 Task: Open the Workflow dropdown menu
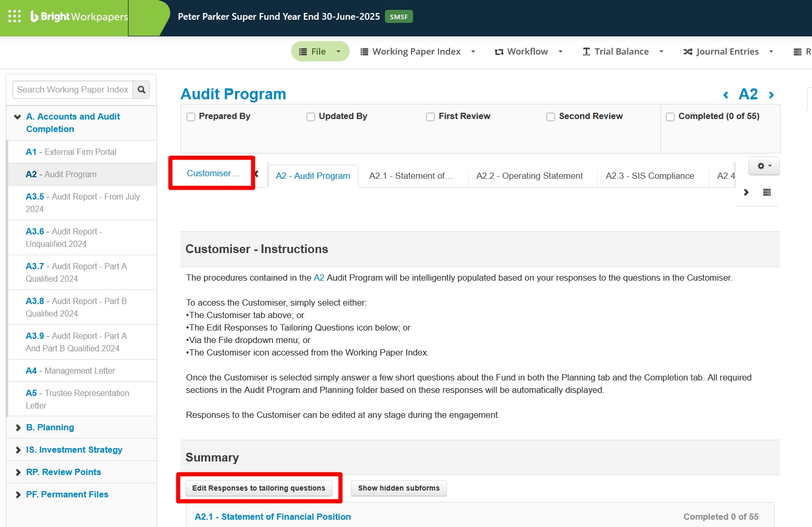click(x=529, y=51)
